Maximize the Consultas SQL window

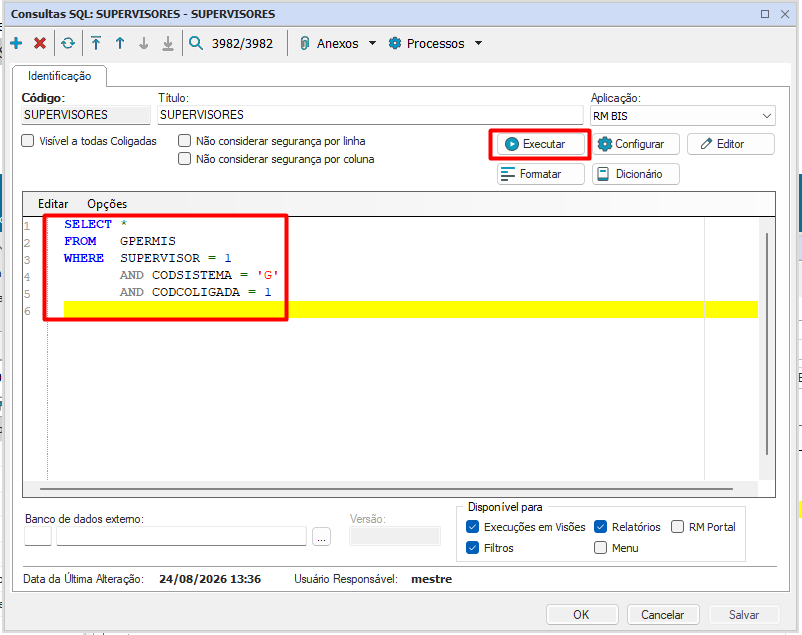765,14
